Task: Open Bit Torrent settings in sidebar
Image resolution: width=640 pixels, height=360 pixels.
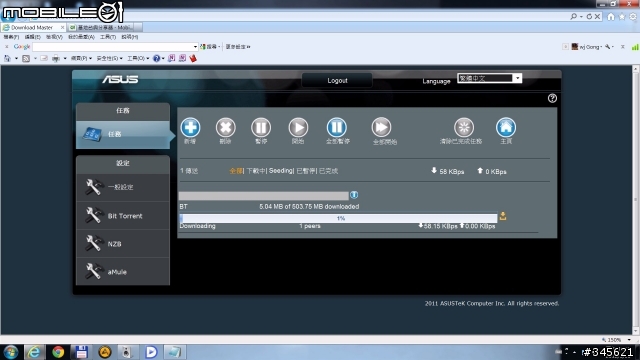Action: pyautogui.click(x=123, y=216)
